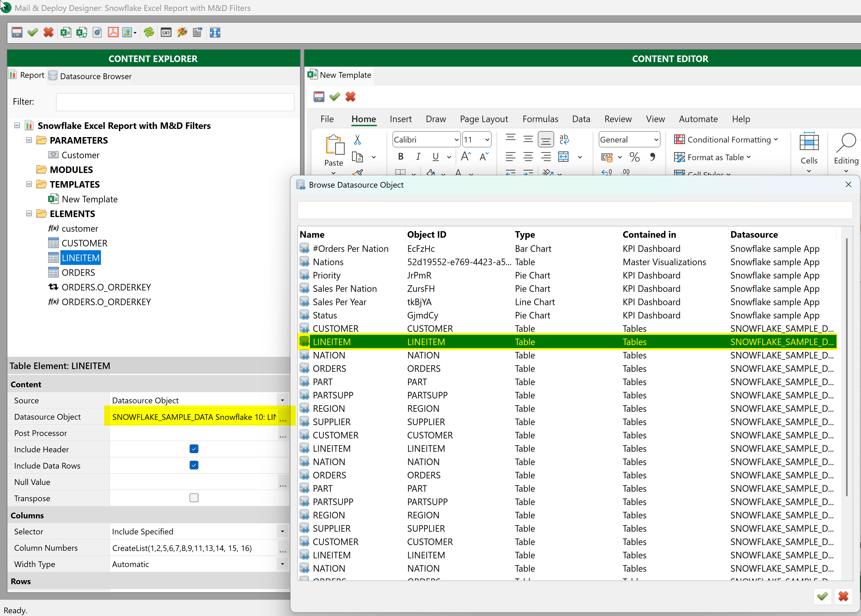
Task: Open the Calibri font name dropdown
Action: pyautogui.click(x=456, y=140)
